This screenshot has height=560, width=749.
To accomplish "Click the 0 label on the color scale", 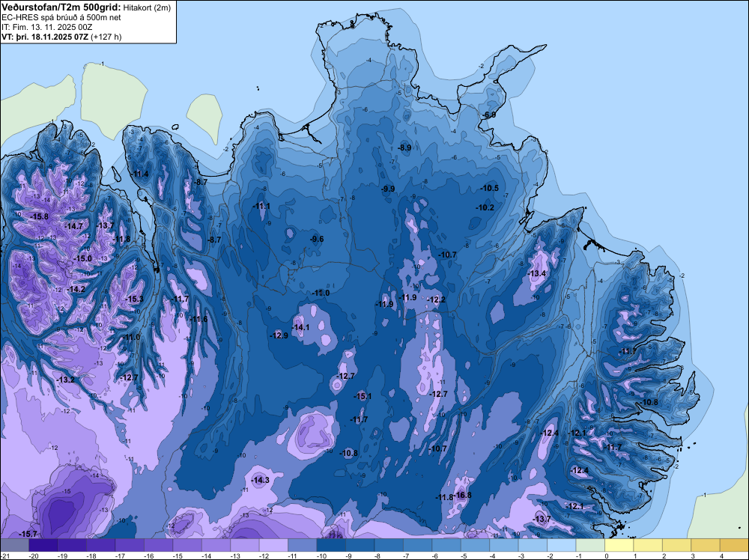I will click(x=606, y=556).
